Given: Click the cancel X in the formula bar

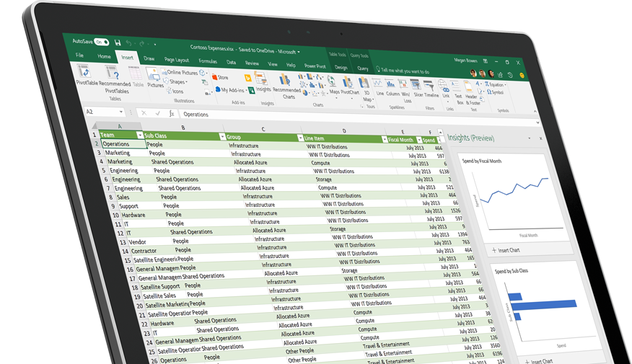Looking at the screenshot, I should [144, 112].
